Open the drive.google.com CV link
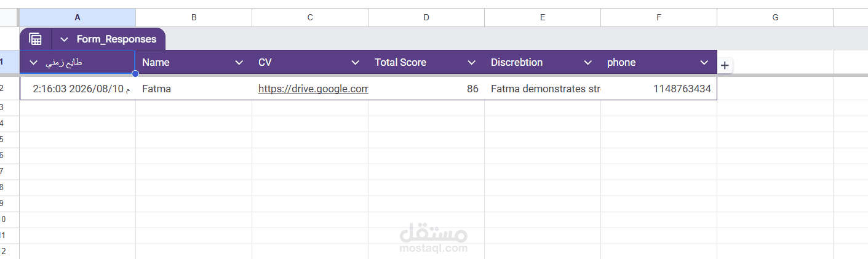The height and width of the screenshot is (259, 868). 313,89
